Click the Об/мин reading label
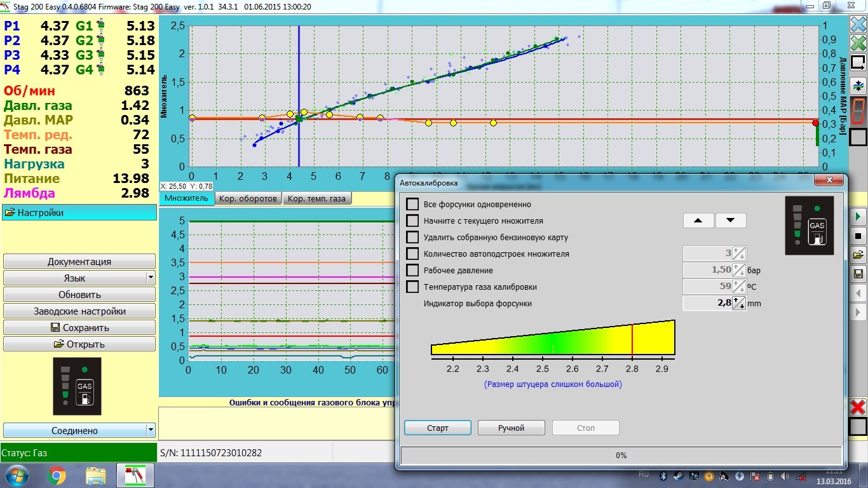868x488 pixels. (29, 91)
